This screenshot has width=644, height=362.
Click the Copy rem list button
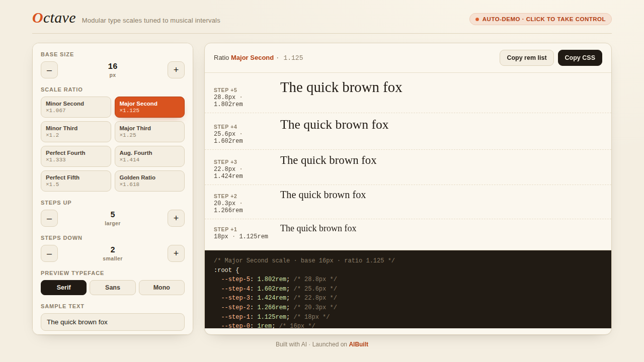click(x=527, y=58)
